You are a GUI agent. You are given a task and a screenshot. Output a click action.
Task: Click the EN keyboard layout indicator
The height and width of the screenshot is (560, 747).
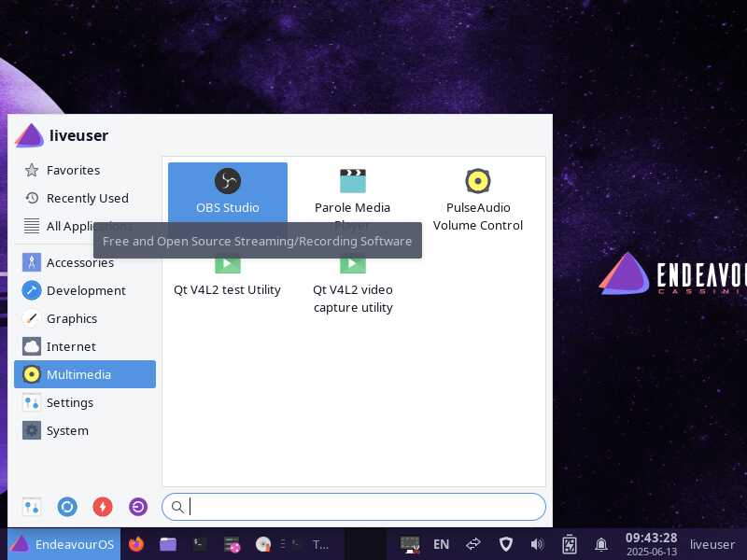(x=441, y=544)
